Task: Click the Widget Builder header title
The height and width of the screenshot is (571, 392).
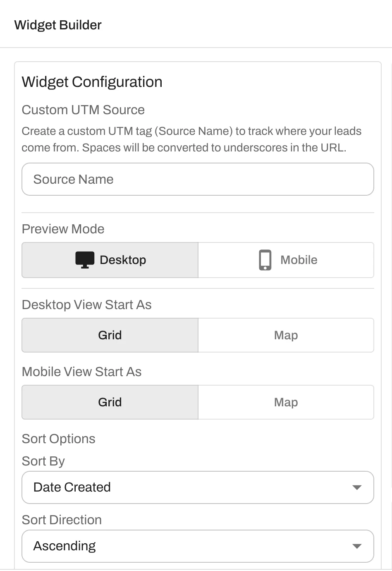Action: tap(58, 25)
